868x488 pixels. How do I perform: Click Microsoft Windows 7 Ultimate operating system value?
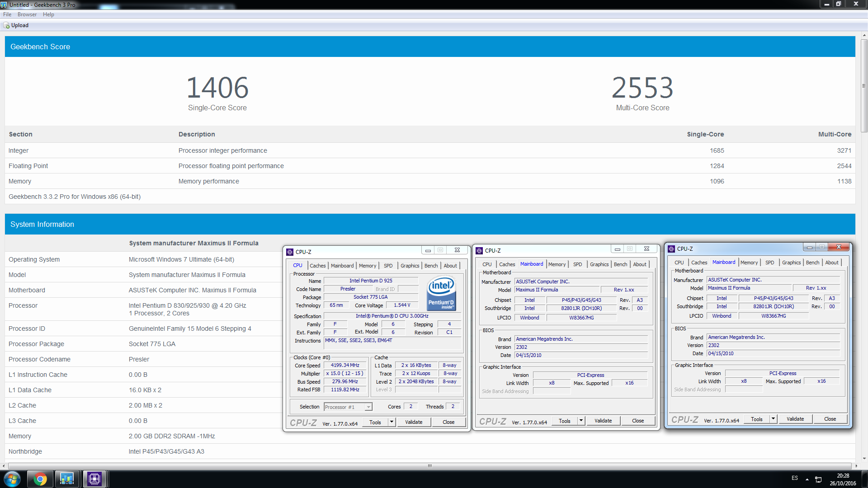coord(181,259)
